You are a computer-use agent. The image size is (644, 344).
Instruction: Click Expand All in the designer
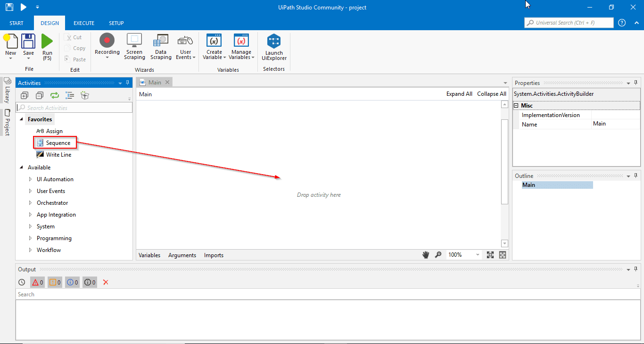pyautogui.click(x=459, y=93)
